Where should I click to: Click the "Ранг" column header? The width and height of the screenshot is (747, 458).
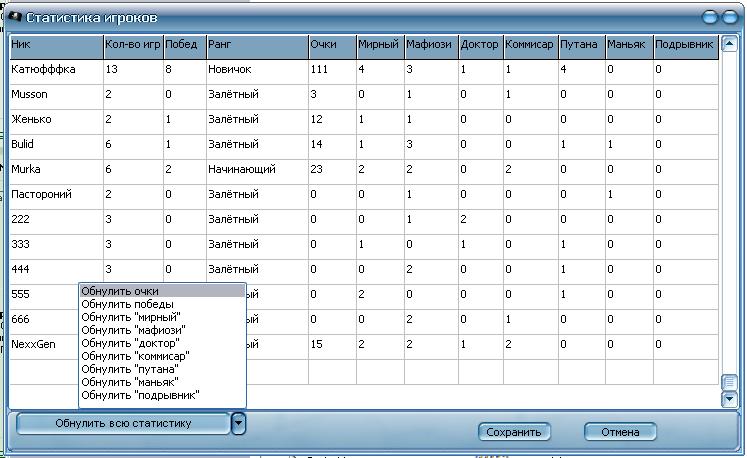coord(255,46)
